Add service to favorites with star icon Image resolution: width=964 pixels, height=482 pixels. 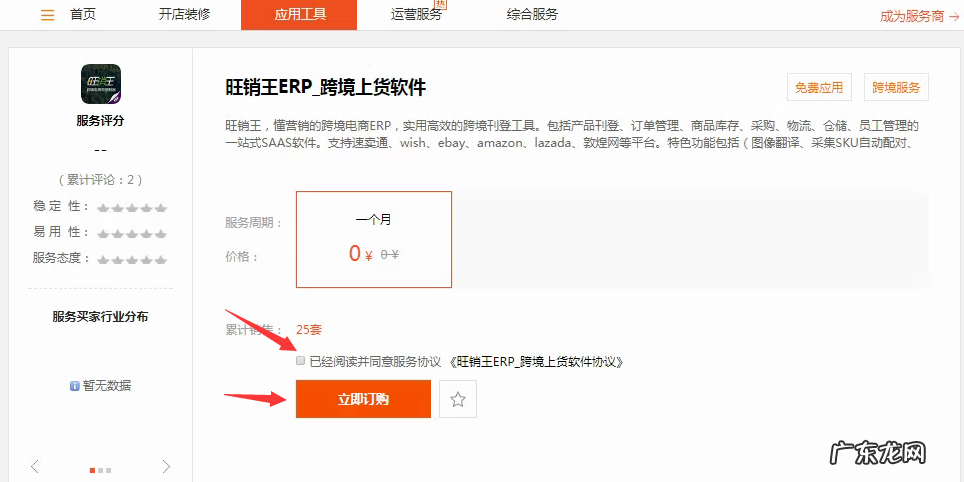tap(457, 400)
